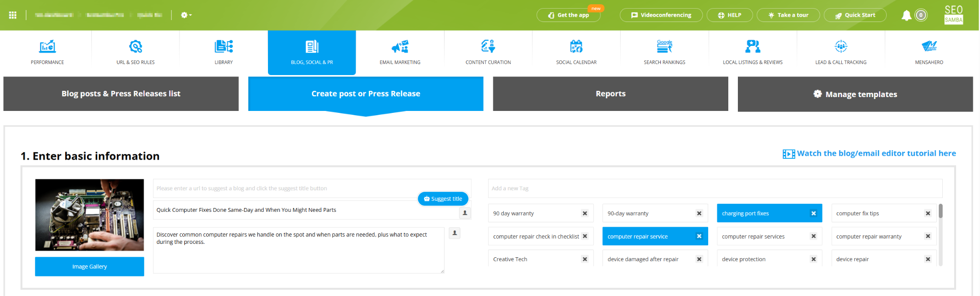The height and width of the screenshot is (296, 980).
Task: Open the Manage templates tab
Action: 855,94
